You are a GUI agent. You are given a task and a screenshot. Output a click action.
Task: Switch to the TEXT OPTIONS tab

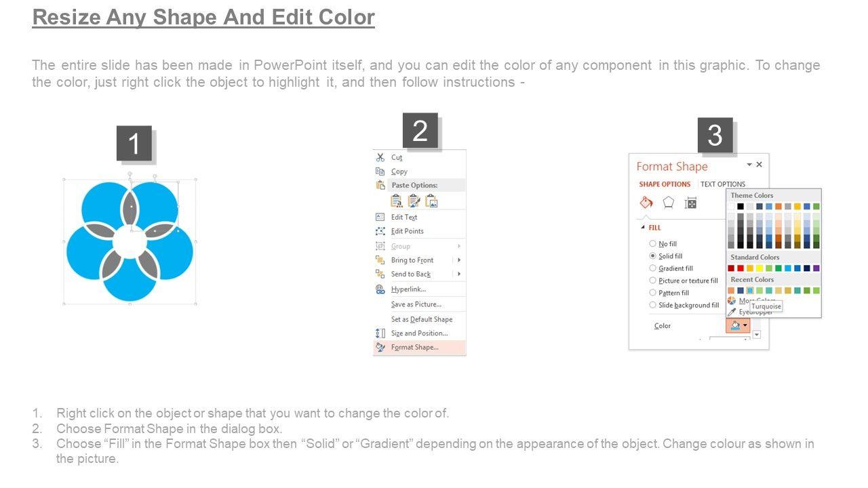coord(722,184)
